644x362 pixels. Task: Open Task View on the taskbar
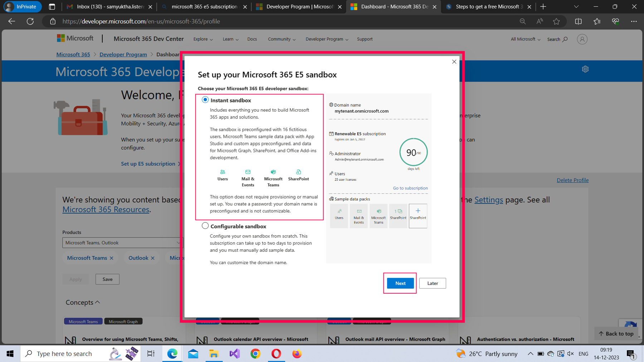tap(151, 354)
